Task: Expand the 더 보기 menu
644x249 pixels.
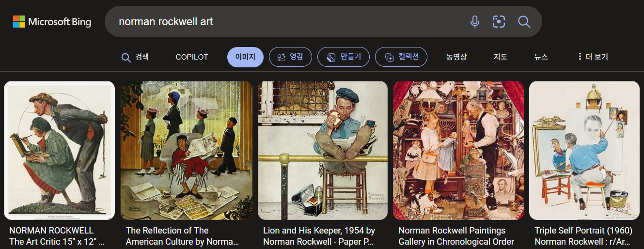Action: click(593, 57)
